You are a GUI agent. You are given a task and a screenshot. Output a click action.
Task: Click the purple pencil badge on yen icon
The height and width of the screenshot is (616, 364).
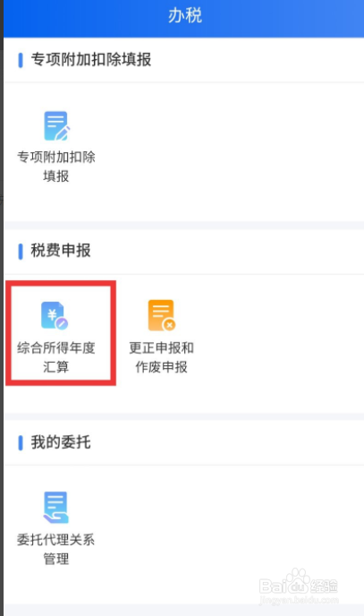pos(62,323)
